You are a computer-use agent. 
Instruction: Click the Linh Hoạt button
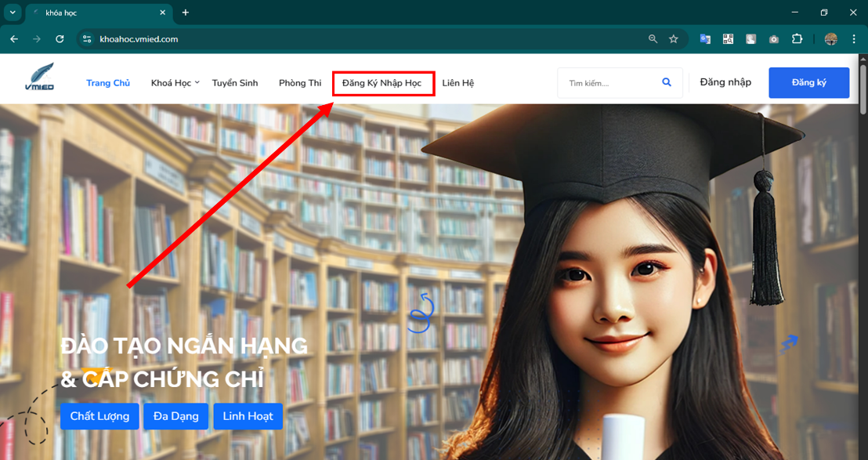tap(248, 416)
